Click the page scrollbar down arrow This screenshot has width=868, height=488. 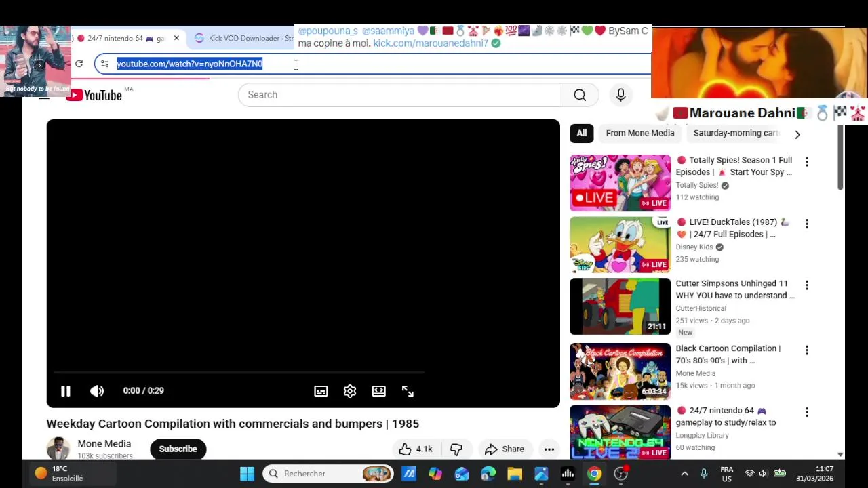[841, 455]
